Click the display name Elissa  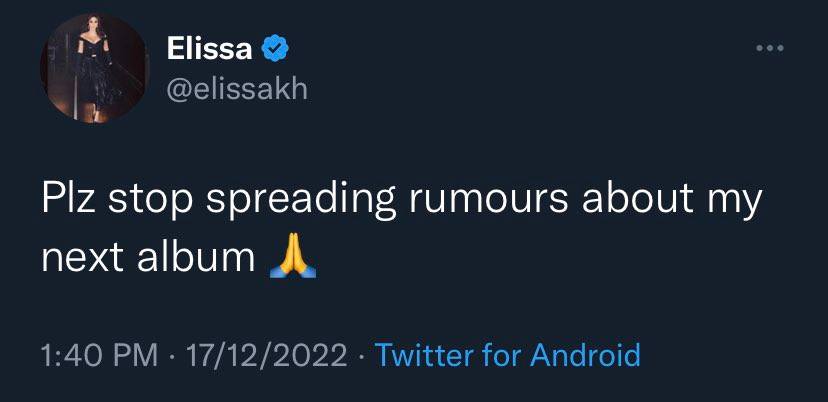208,49
